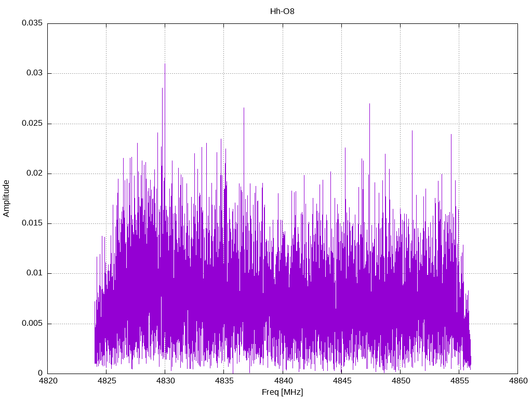The height and width of the screenshot is (399, 532).
Task: Click the y-axis tick label 0.015
Action: tap(32, 223)
